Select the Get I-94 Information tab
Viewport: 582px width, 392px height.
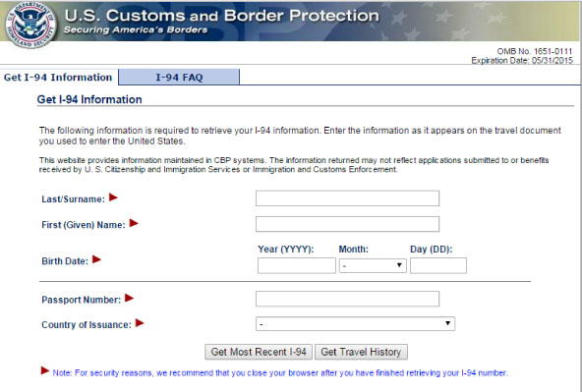[58, 78]
